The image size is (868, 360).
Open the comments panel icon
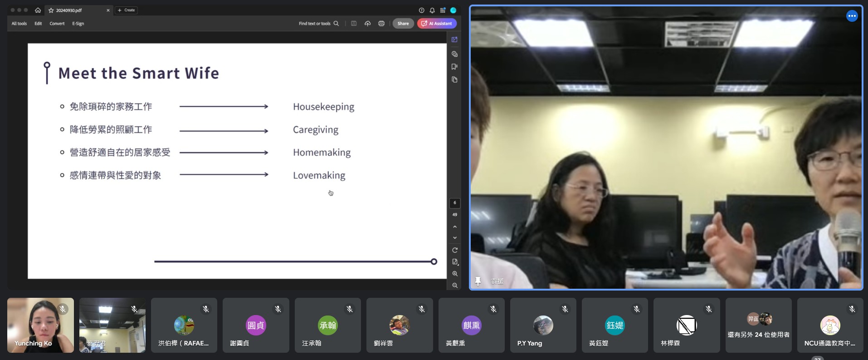454,54
